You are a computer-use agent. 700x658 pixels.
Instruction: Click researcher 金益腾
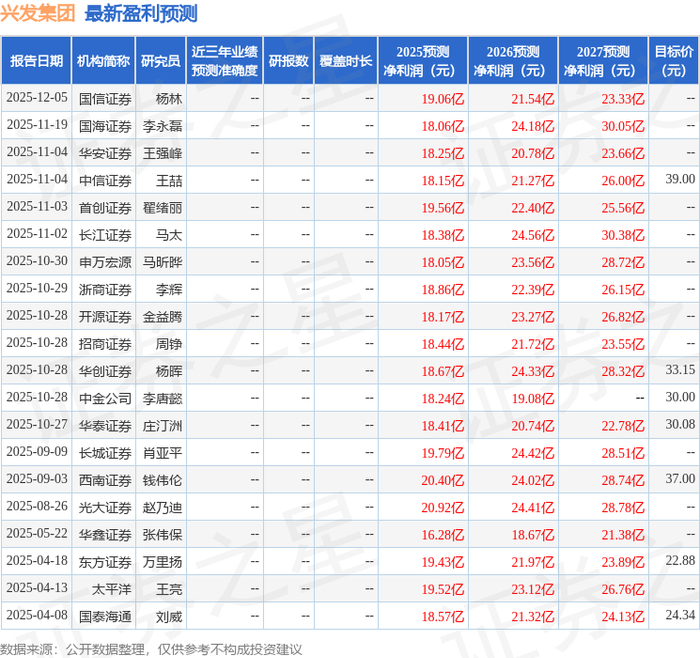[162, 317]
